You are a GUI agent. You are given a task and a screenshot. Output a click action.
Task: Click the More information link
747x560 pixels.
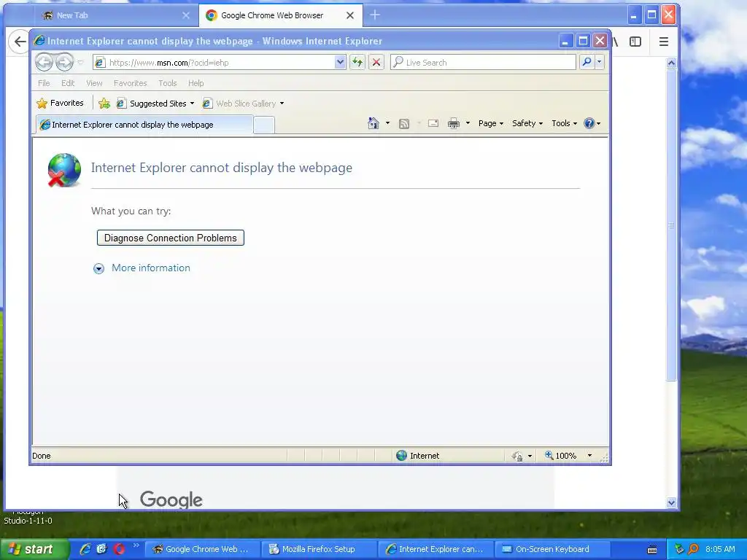coord(150,268)
